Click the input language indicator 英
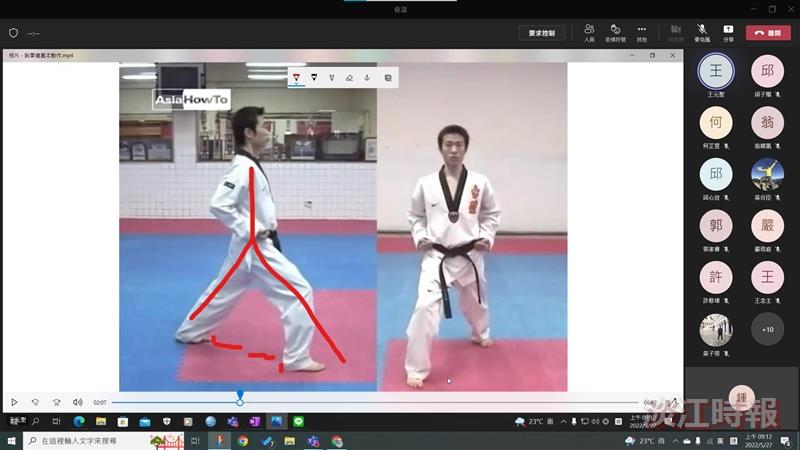 click(721, 441)
